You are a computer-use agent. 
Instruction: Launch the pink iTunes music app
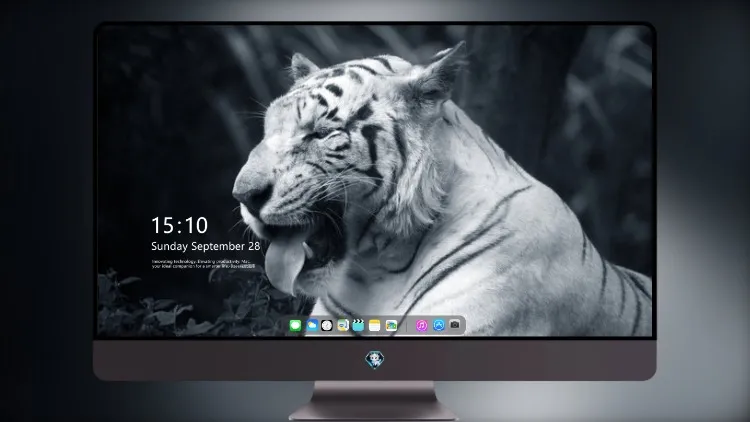(421, 325)
